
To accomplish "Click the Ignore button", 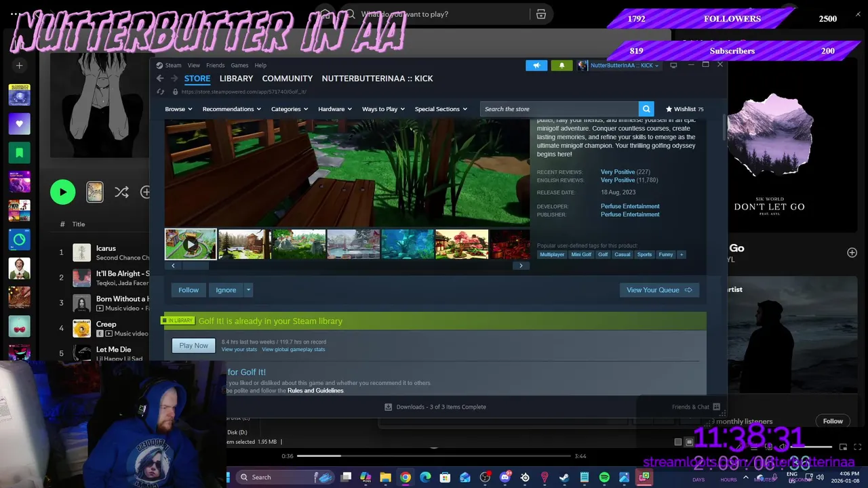I will (x=226, y=290).
